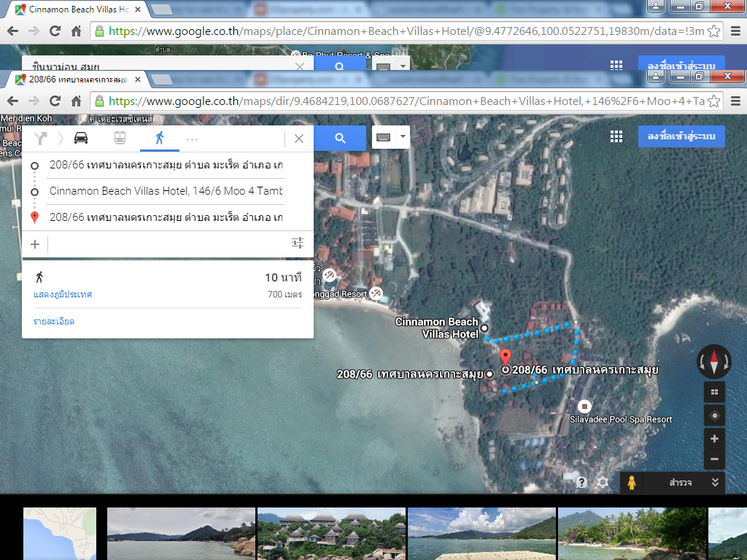The width and height of the screenshot is (747, 560).
Task: Open the รายละเอียด details link
Action: point(54,322)
